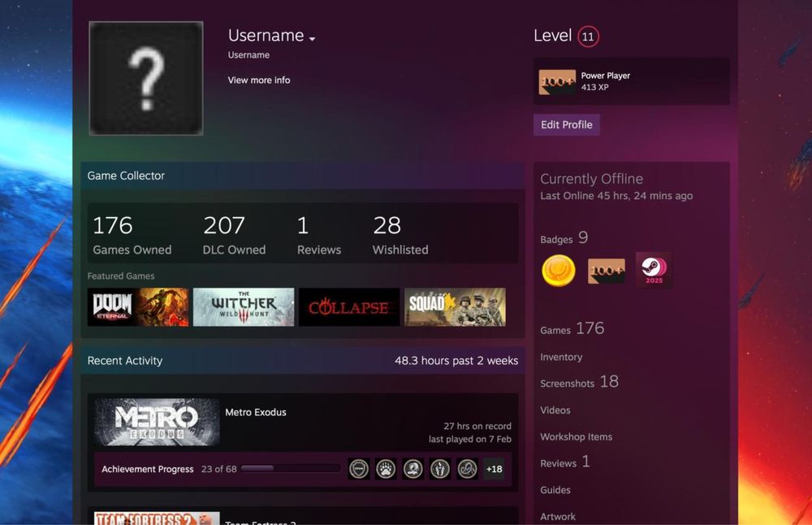
Task: Click the Steam 2025 badge
Action: (654, 270)
